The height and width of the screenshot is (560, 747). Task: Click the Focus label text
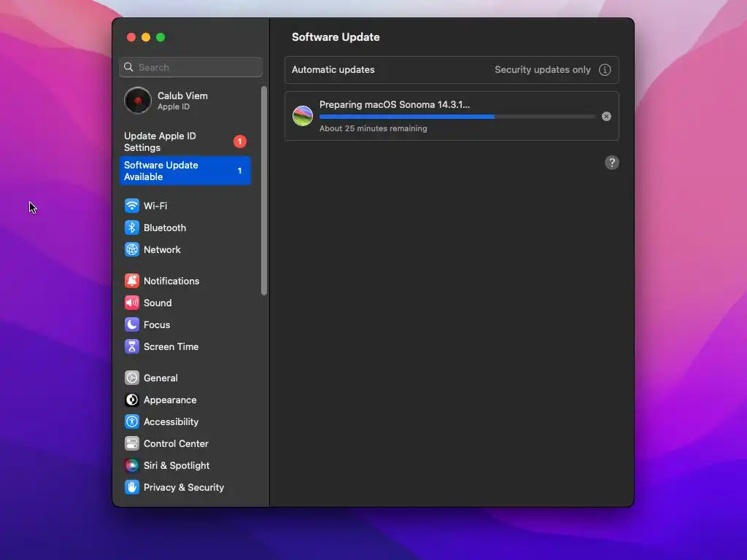(x=157, y=325)
